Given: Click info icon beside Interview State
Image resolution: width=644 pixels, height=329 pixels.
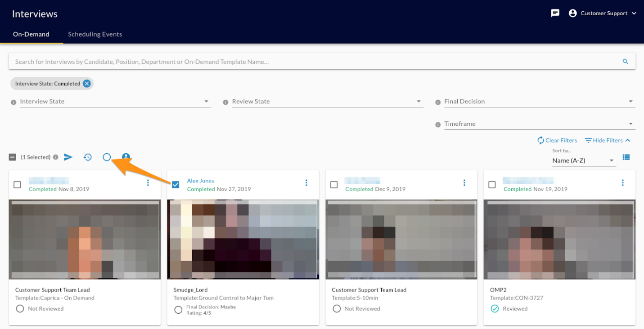Looking at the screenshot, I should tap(14, 102).
